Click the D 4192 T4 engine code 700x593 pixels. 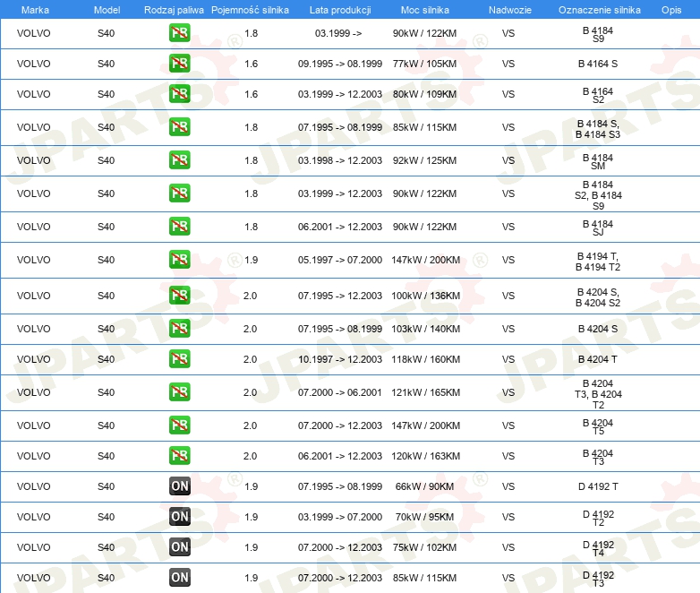tap(598, 549)
